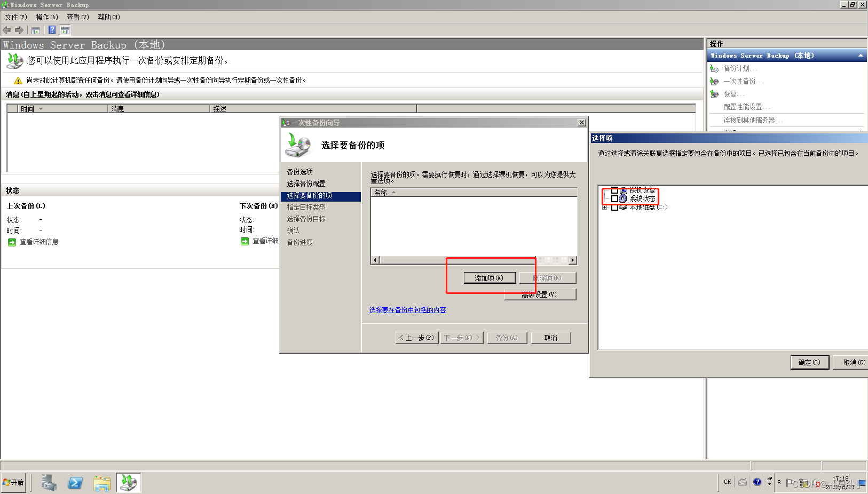The image size is (868, 494).
Task: Select the 选择要备份的项 wizard step
Action: [x=321, y=196]
